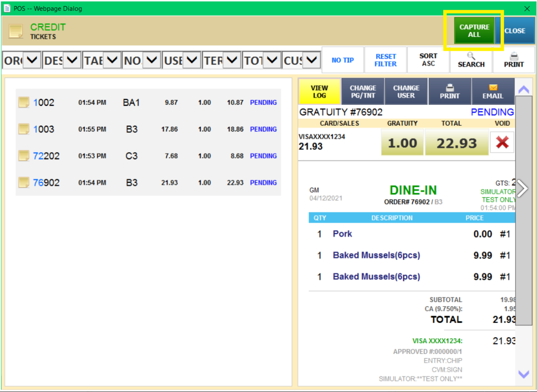Click the document icon in title bar
Image resolution: width=537 pixels, height=392 pixels.
7,8
